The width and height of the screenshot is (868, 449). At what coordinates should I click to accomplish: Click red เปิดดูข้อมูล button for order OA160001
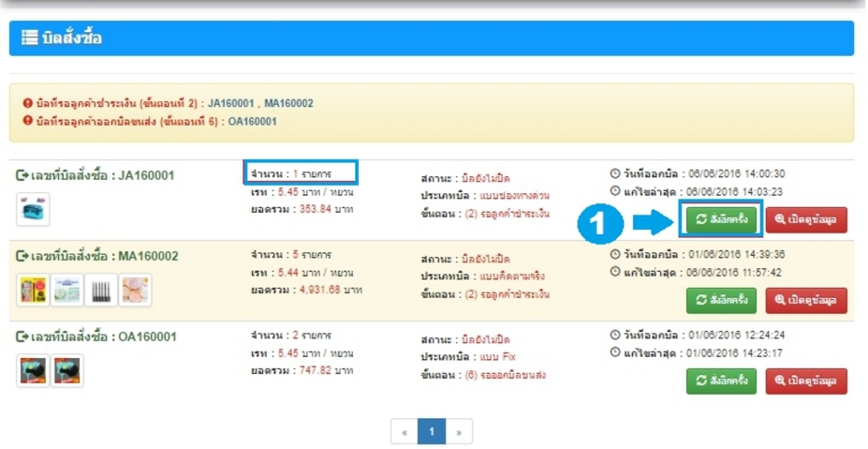[806, 381]
